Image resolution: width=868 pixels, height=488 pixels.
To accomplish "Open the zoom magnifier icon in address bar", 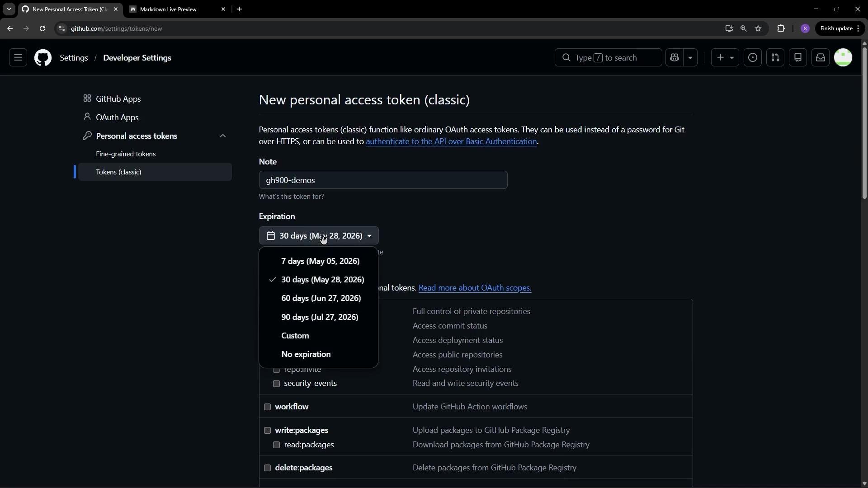I will pyautogui.click(x=744, y=28).
